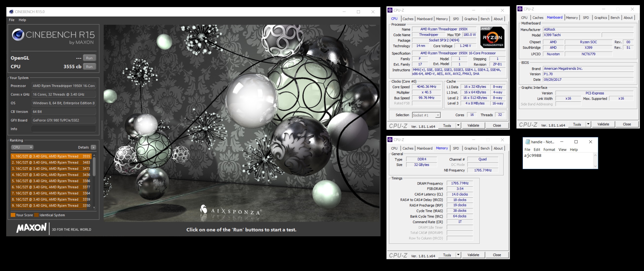
Task: Click the AMD Ryzen Threadripper logo in CPU-Z
Action: click(x=492, y=37)
